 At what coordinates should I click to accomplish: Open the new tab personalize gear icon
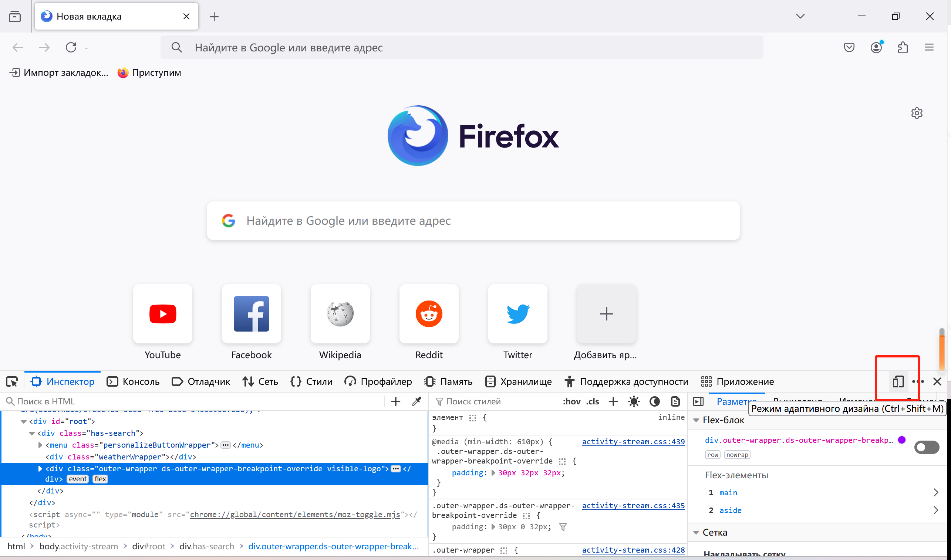pos(917,113)
